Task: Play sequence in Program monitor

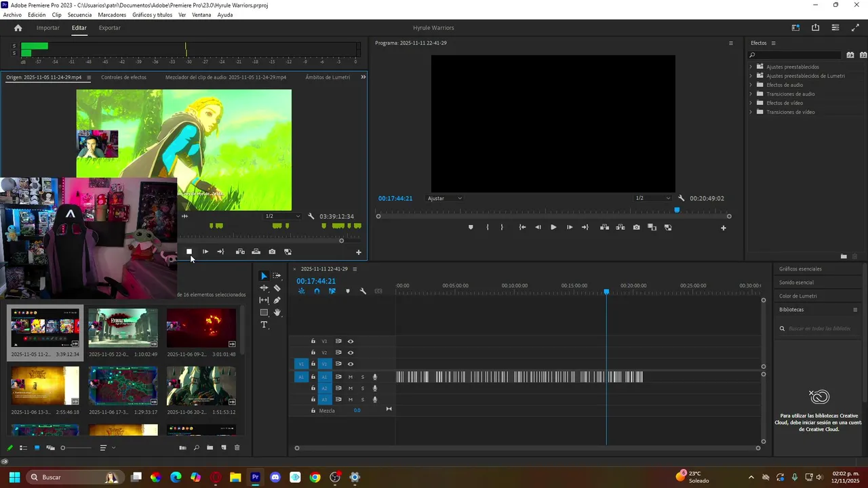Action: pos(553,228)
